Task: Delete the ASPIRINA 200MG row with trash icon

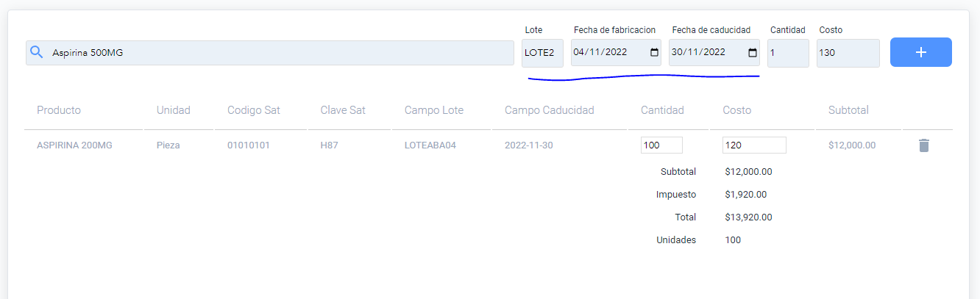Action: (x=924, y=145)
